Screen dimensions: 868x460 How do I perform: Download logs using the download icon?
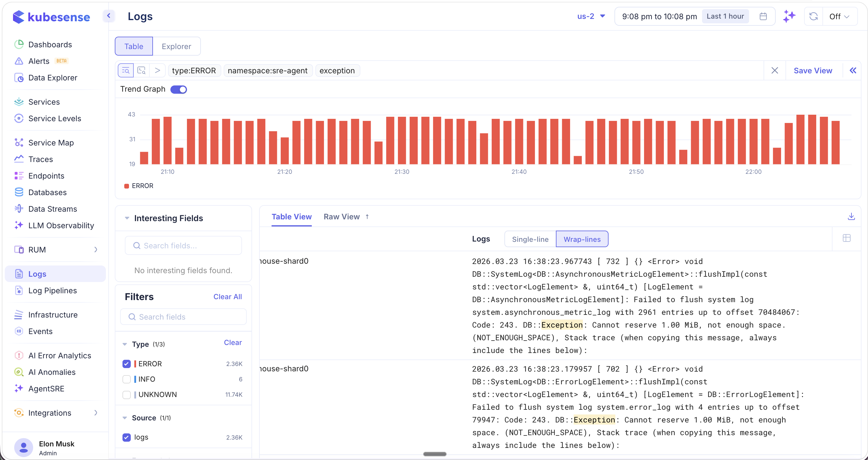coord(852,216)
